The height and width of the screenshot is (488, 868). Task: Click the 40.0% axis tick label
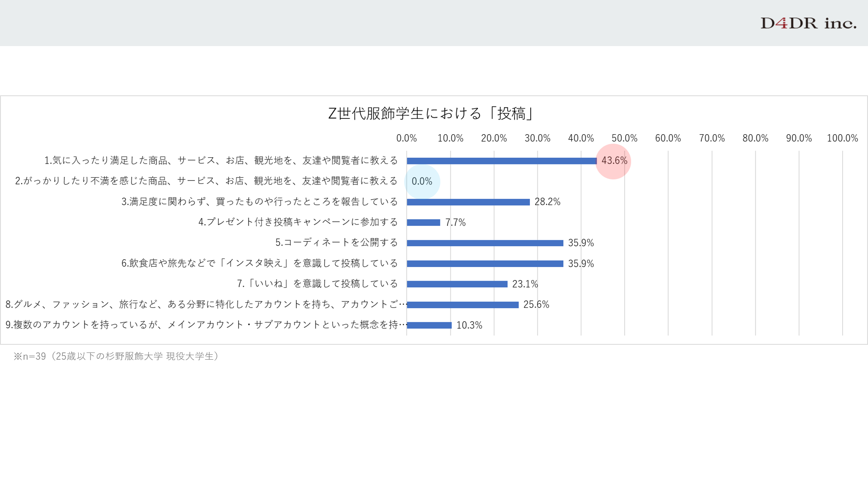pos(581,138)
